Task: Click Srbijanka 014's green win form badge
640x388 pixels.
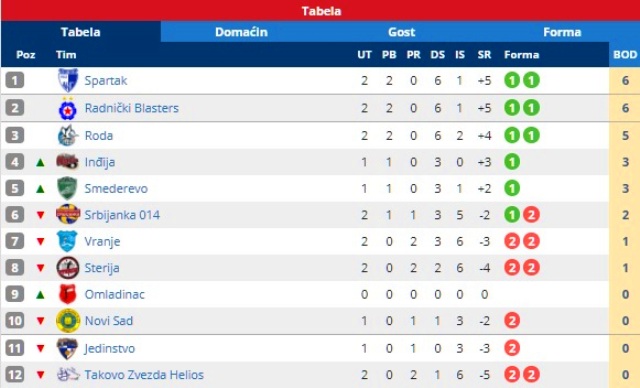Action: [x=512, y=215]
